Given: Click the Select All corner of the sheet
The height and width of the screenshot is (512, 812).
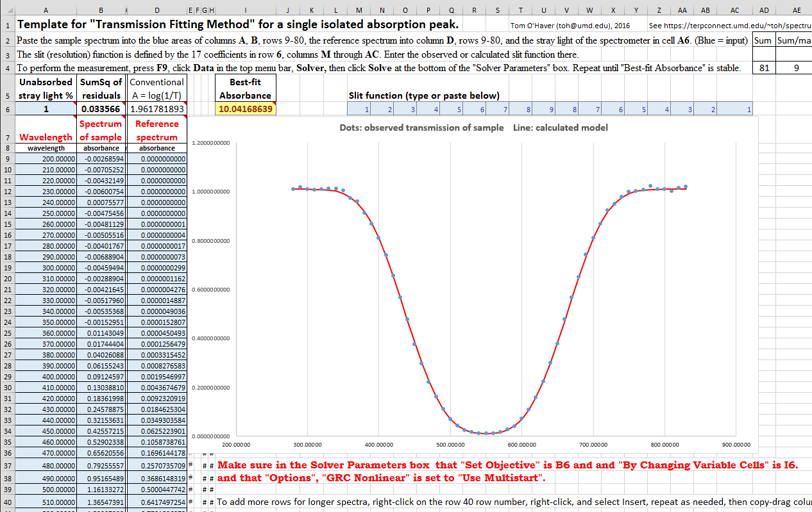Looking at the screenshot, I should click(7, 11).
